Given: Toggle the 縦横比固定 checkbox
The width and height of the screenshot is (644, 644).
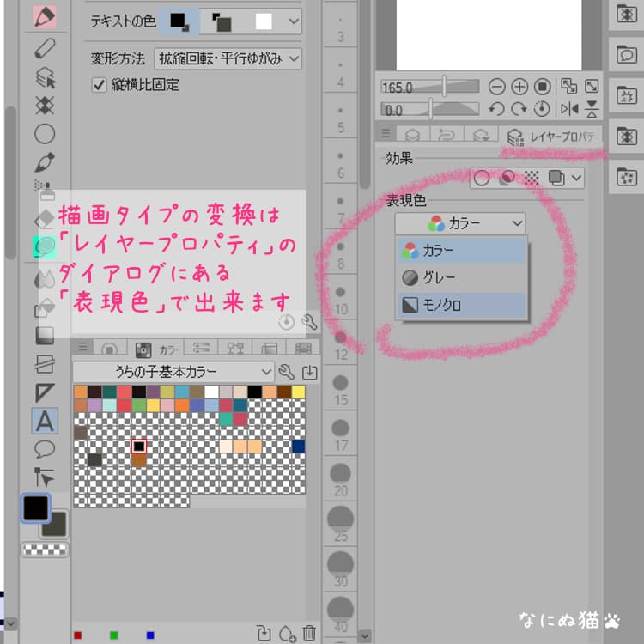Looking at the screenshot, I should [99, 85].
